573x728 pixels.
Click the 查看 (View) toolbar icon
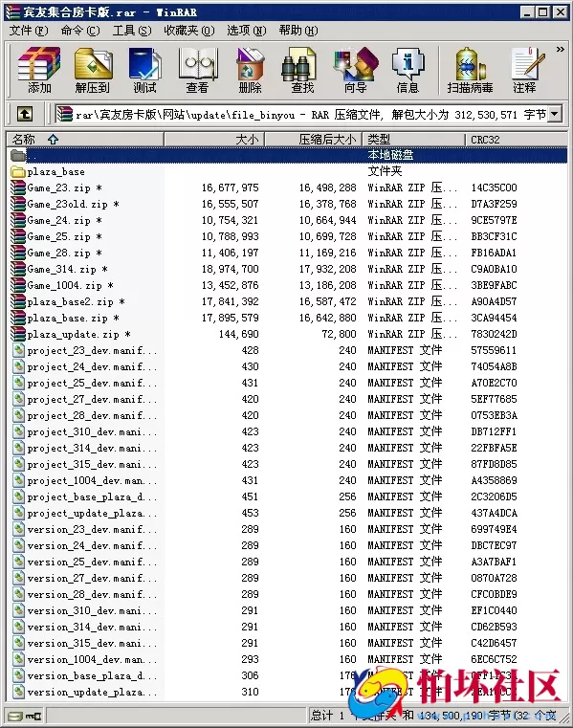point(197,70)
